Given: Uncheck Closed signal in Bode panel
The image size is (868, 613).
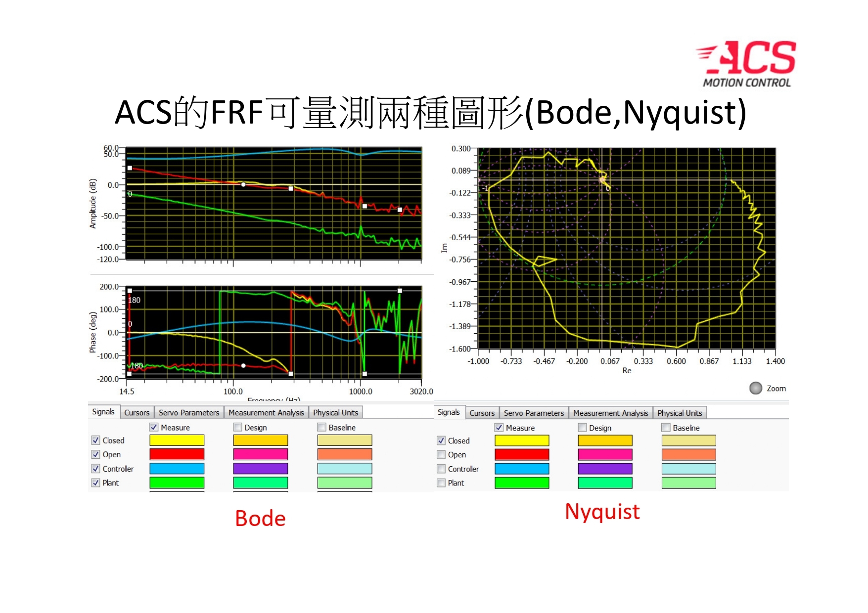Looking at the screenshot, I should click(95, 440).
